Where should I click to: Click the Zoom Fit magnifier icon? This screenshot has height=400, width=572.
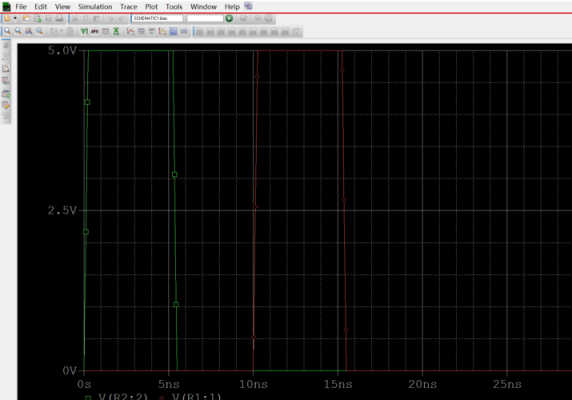point(39,31)
